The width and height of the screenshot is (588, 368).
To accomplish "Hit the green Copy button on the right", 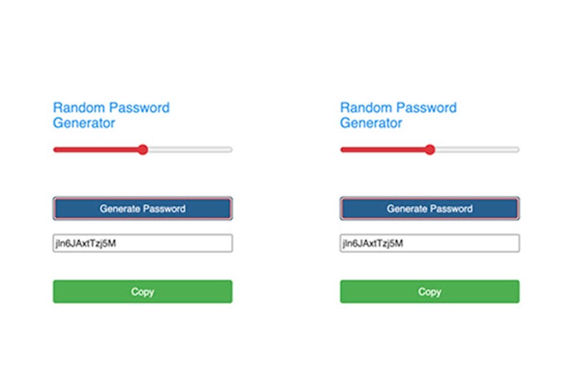I will [x=429, y=292].
